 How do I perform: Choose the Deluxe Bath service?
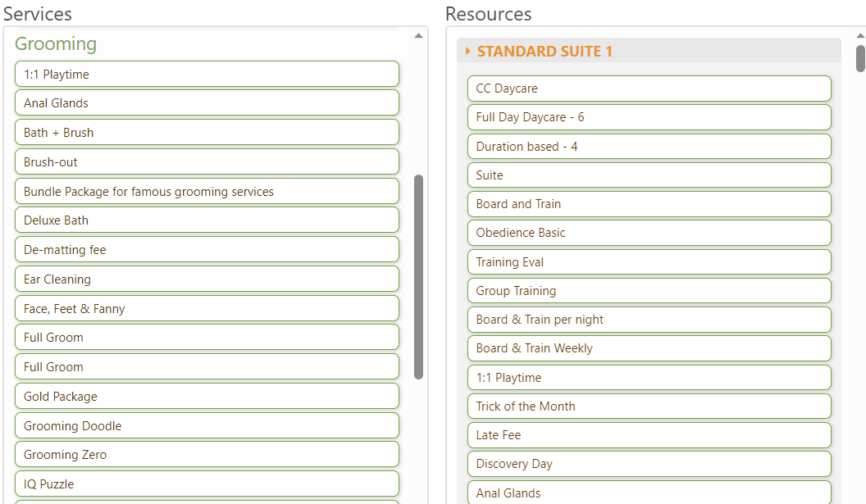207,220
